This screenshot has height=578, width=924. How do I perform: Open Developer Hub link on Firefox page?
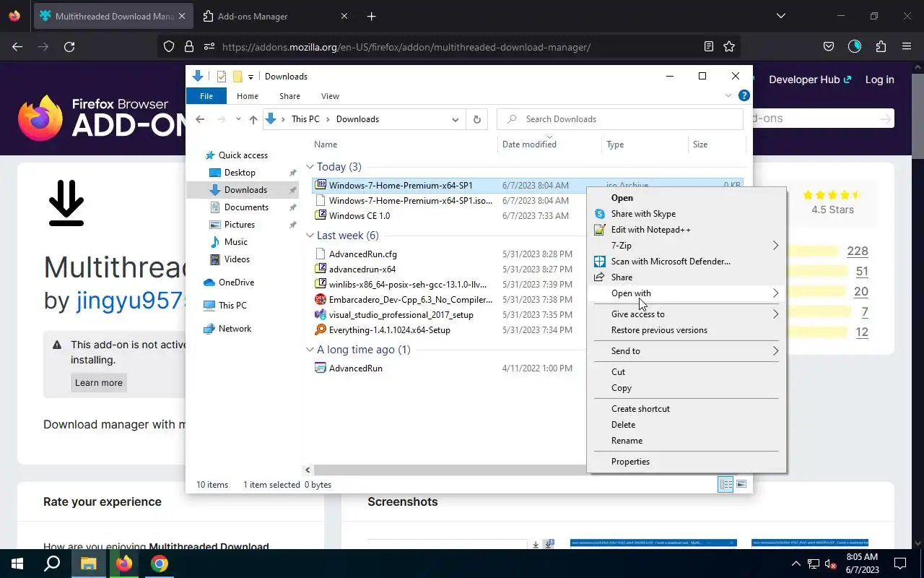[x=810, y=79]
